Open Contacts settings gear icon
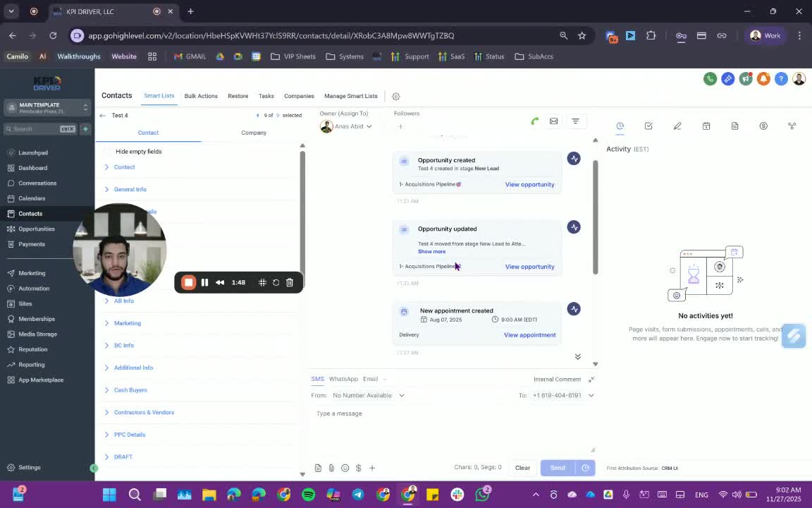 pyautogui.click(x=395, y=97)
